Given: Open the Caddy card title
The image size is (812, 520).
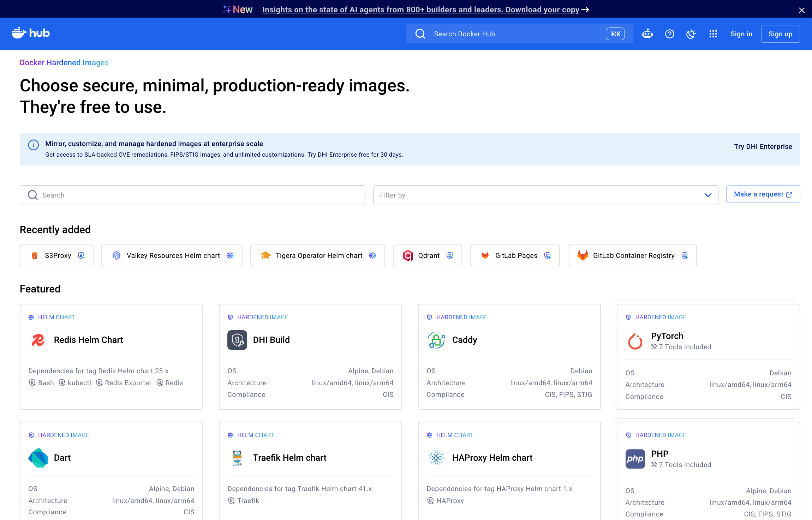Looking at the screenshot, I should tap(465, 340).
